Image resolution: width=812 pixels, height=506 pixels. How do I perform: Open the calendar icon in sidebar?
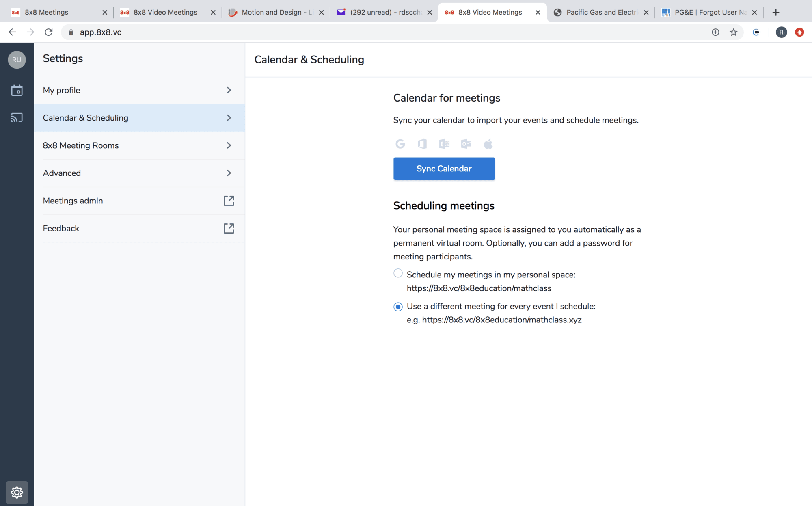17,90
